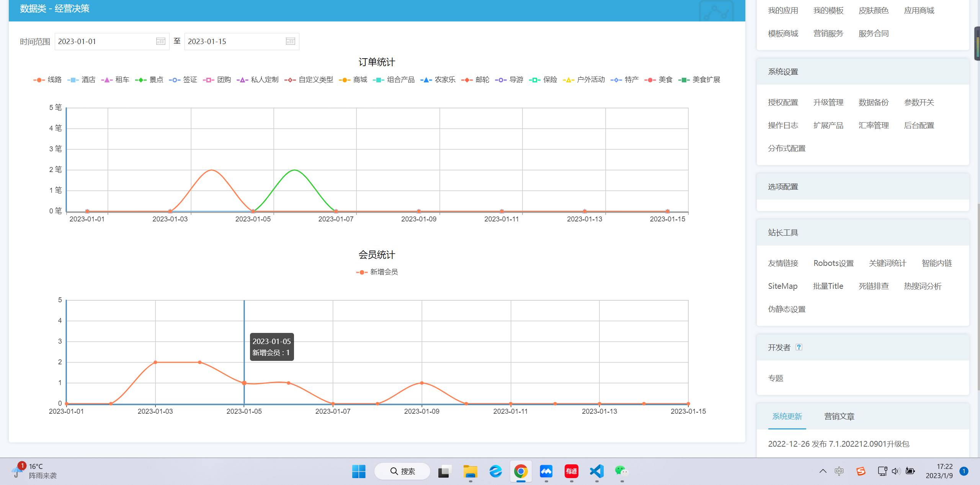Toggle the 组合产品 legend entry
Screen dimensions: 980x485
394,80
